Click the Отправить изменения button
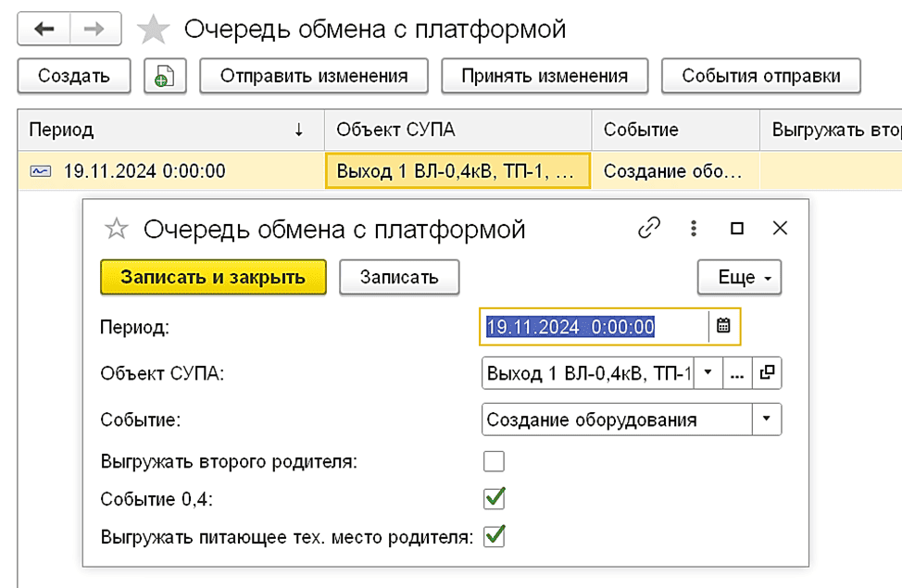The image size is (902, 588). pos(314,76)
